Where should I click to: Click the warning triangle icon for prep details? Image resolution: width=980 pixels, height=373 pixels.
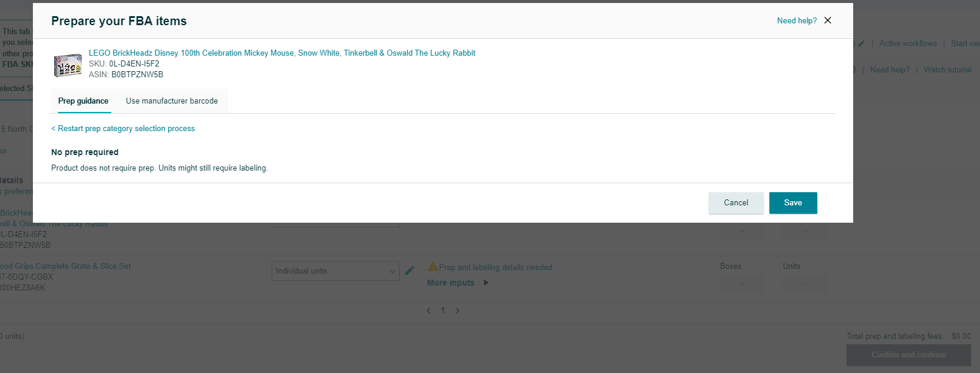[x=433, y=266]
